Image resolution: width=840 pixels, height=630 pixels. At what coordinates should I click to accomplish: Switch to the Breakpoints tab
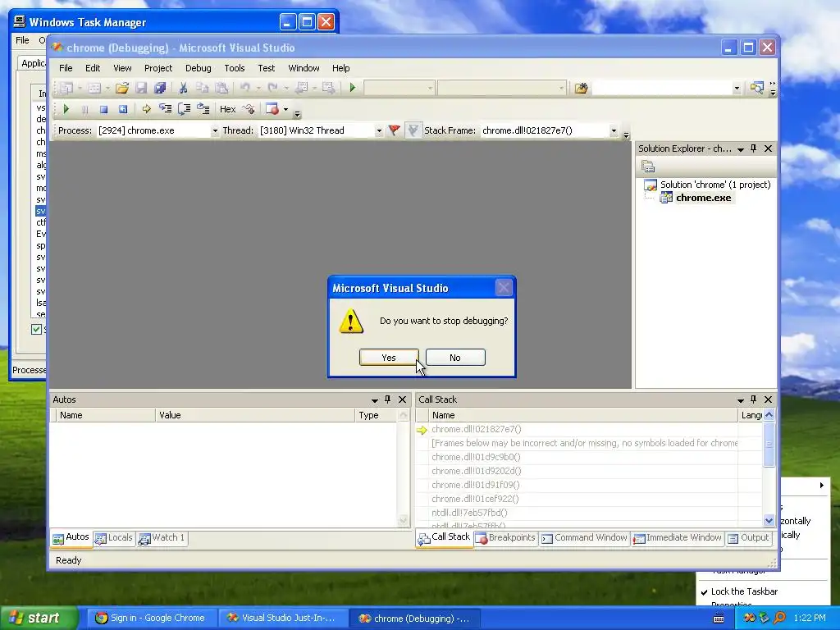pos(505,538)
